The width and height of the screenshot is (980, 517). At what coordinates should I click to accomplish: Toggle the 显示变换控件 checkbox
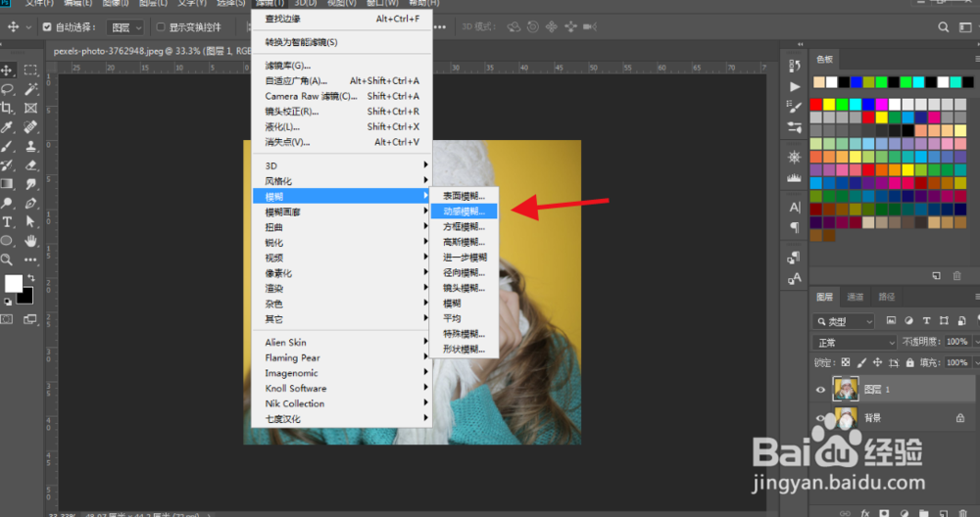tap(161, 26)
